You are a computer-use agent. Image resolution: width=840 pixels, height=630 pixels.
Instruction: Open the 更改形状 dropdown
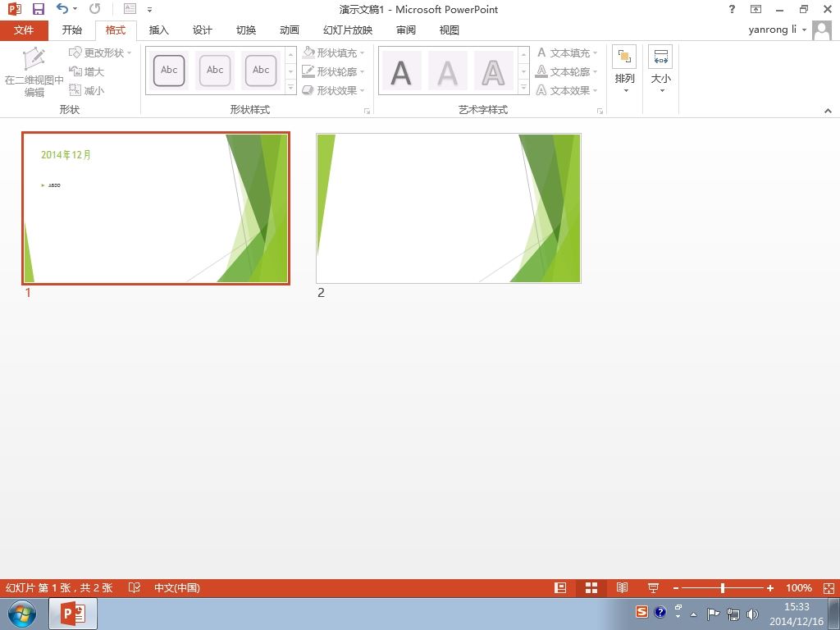(100, 53)
